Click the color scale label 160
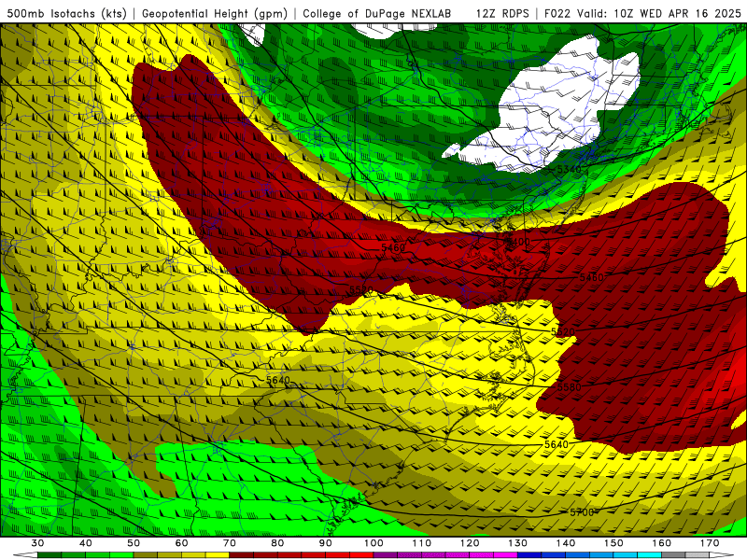The height and width of the screenshot is (560, 747). 662,543
